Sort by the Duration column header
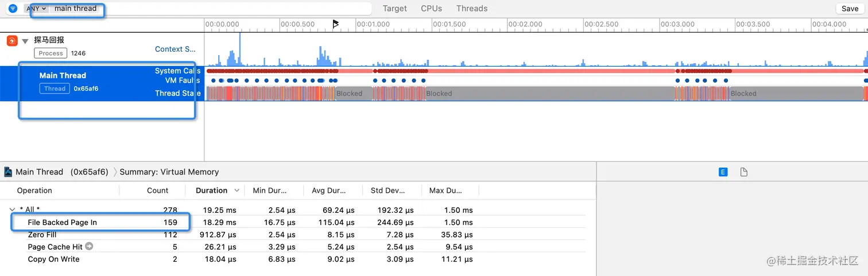This screenshot has height=276, width=868. pyautogui.click(x=211, y=191)
